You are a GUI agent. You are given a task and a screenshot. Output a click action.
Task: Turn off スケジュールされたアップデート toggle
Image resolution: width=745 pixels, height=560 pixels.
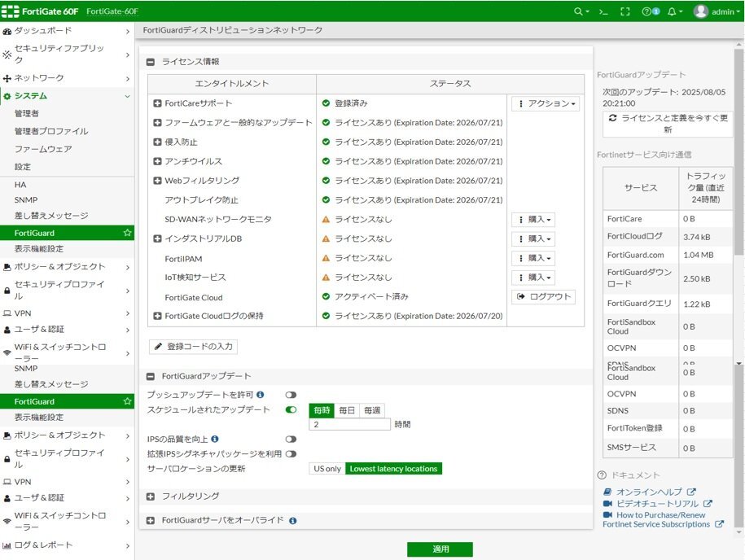(291, 409)
